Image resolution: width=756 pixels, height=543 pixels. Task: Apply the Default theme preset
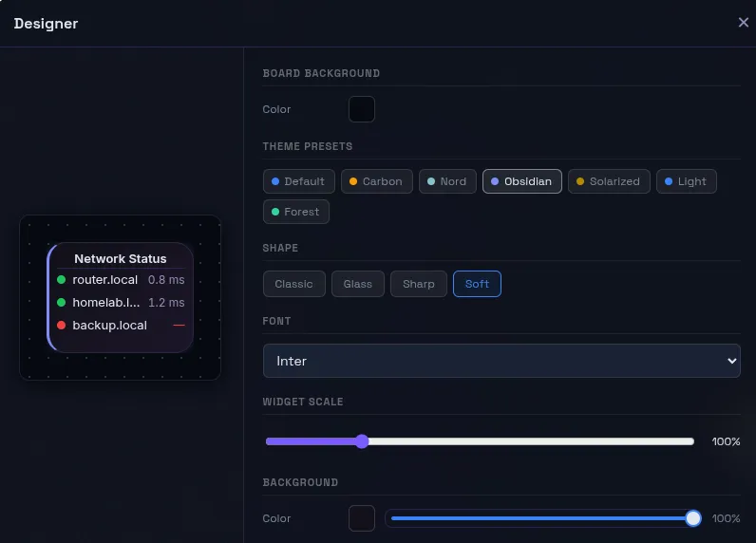pyautogui.click(x=298, y=181)
